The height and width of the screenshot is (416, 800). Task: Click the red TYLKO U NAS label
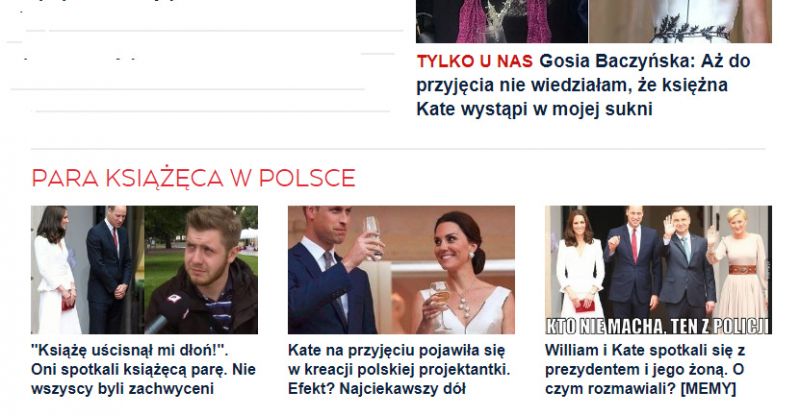pos(474,61)
